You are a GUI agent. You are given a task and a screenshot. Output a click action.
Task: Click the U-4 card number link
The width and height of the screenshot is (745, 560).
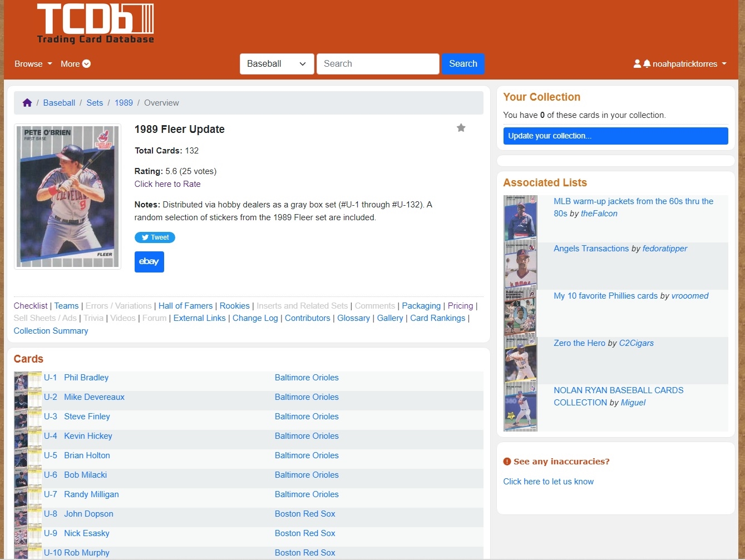coord(50,436)
